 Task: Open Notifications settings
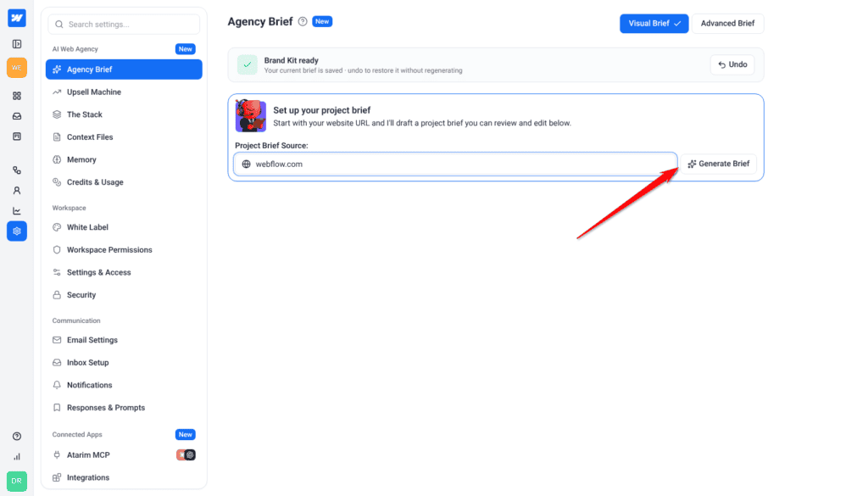(124, 385)
